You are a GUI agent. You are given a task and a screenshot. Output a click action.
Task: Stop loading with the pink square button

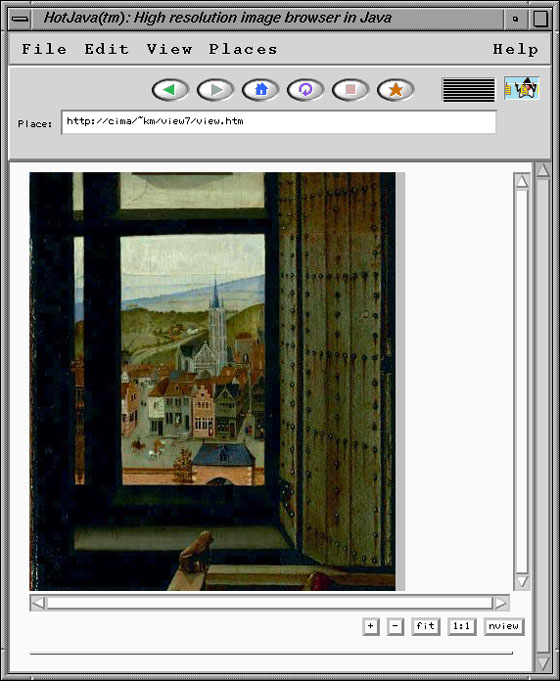tap(351, 90)
